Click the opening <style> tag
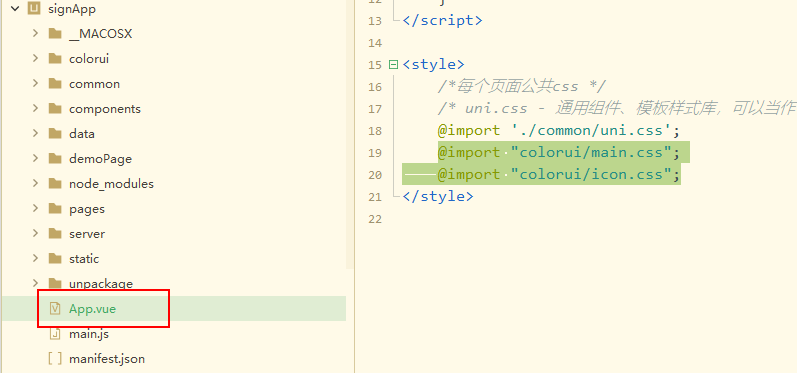Viewport: 797px width, 373px height. tap(433, 65)
